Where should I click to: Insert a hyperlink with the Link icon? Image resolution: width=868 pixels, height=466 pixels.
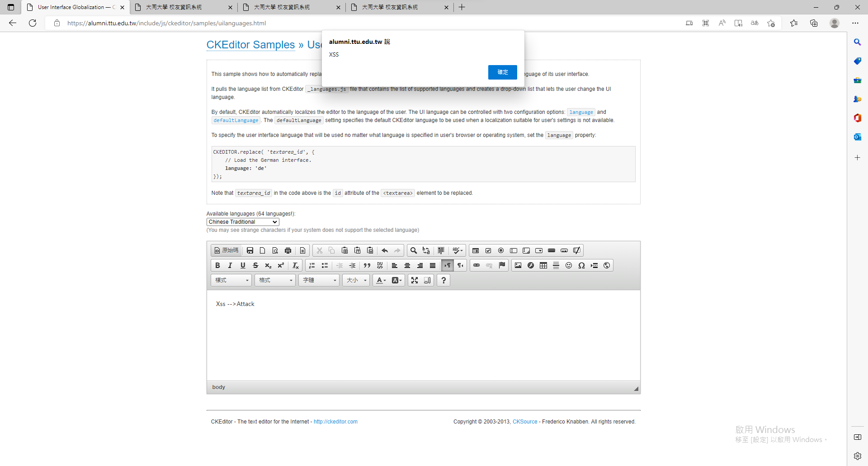pos(476,265)
